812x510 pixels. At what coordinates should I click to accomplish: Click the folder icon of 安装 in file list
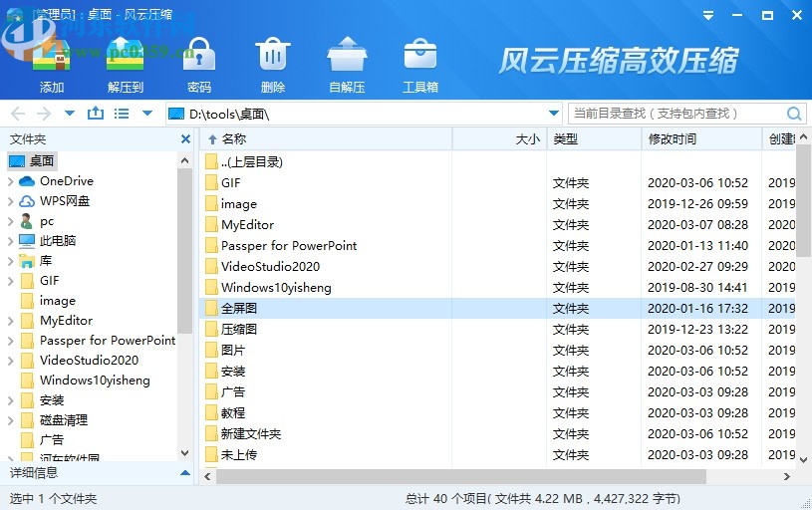[211, 371]
